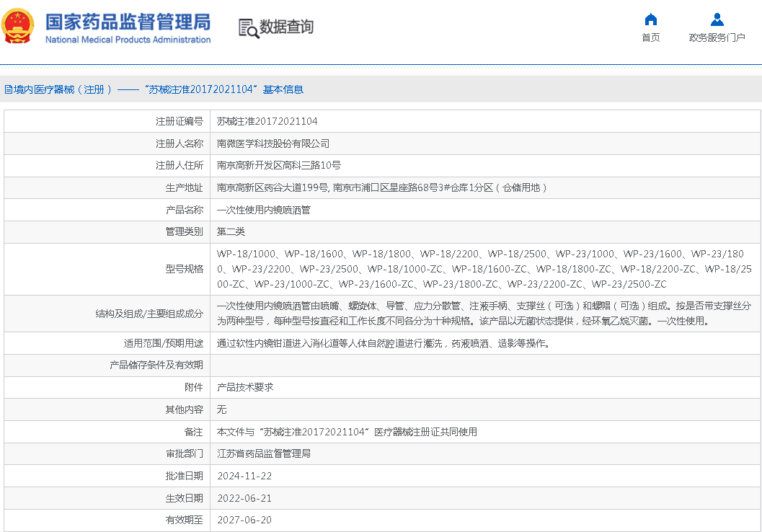Click the 备注 label
Viewport: 762px width, 532px height.
pyautogui.click(x=193, y=432)
